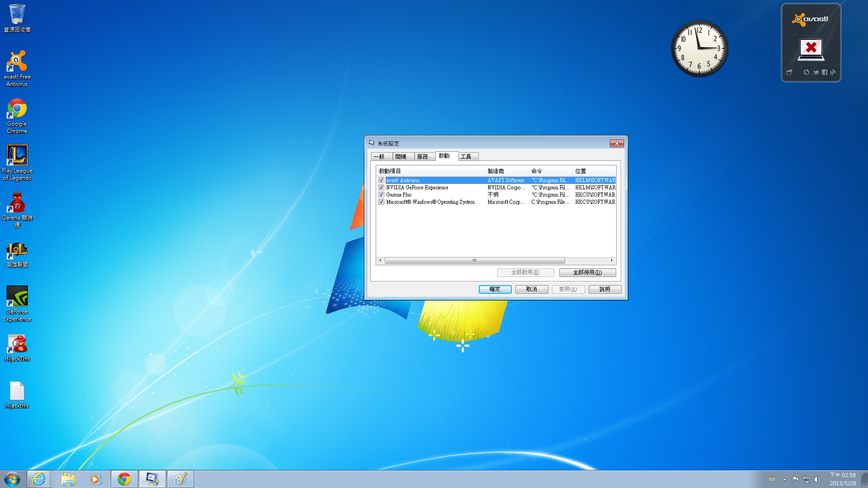Click the 說明 button
This screenshot has width=868, height=488.
coord(605,289)
